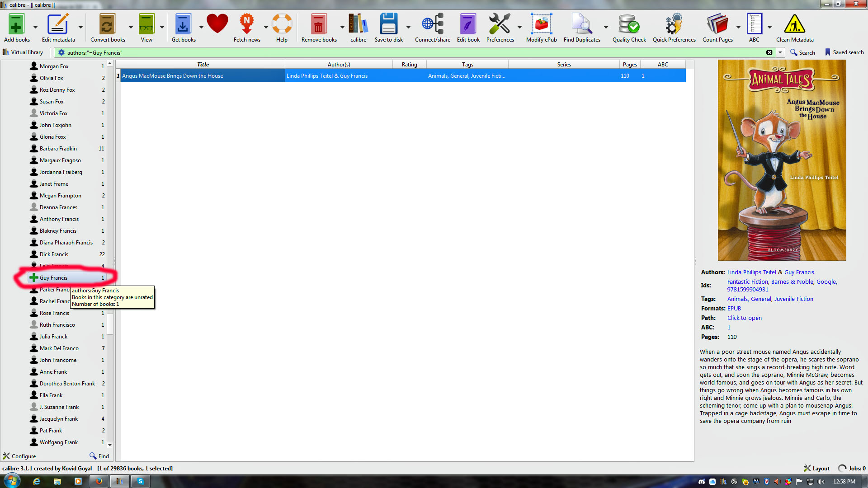Screen dimensions: 868x488
Task: Click the Add books icon
Action: pyautogui.click(x=16, y=25)
